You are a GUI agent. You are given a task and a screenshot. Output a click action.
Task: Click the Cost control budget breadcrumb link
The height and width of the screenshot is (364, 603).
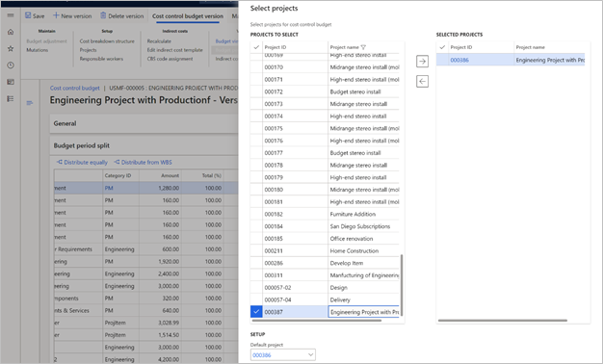click(x=74, y=88)
